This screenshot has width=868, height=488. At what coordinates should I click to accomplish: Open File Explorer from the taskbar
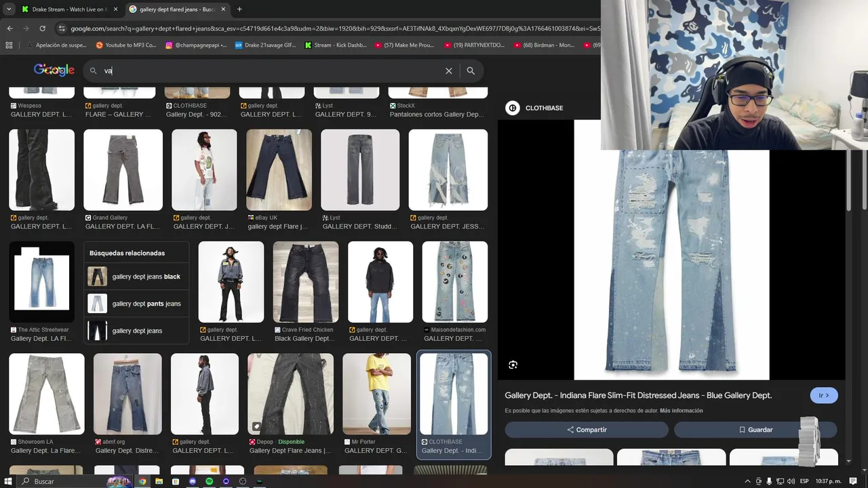159,481
